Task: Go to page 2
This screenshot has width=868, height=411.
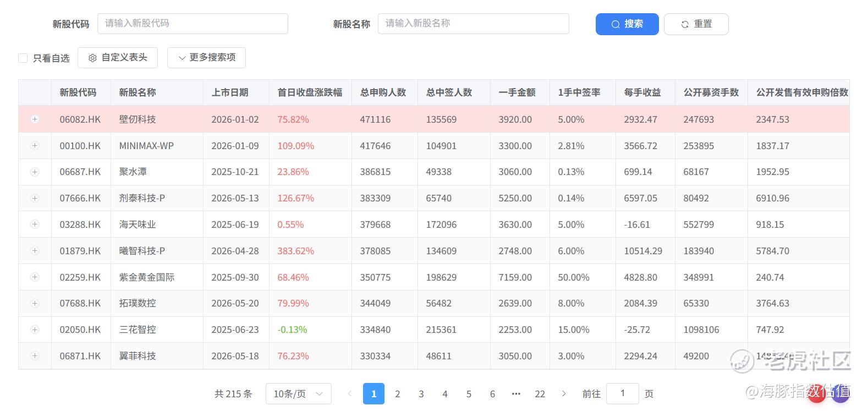Action: click(398, 393)
